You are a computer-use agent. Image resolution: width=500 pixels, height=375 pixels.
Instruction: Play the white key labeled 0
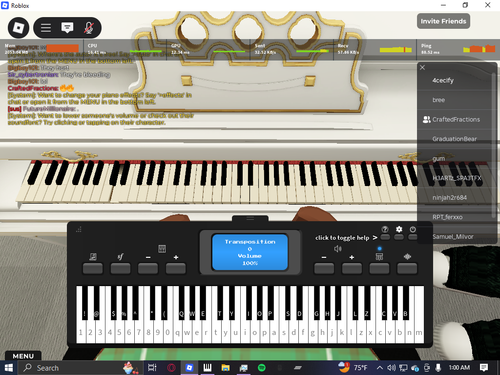pos(168,332)
